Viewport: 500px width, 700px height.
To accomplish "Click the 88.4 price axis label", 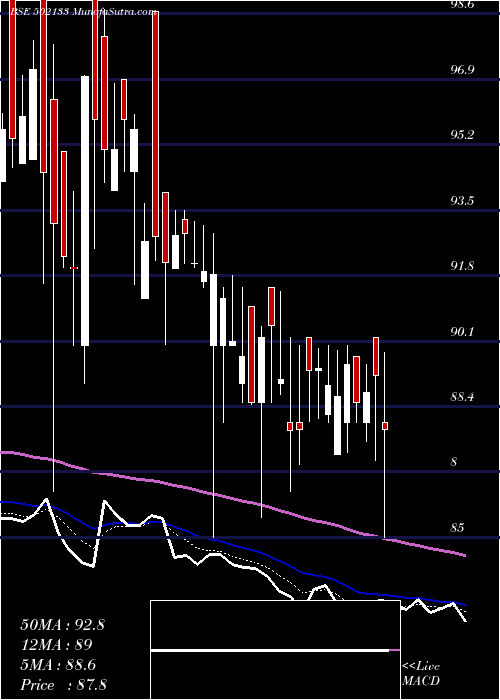I will (x=463, y=397).
